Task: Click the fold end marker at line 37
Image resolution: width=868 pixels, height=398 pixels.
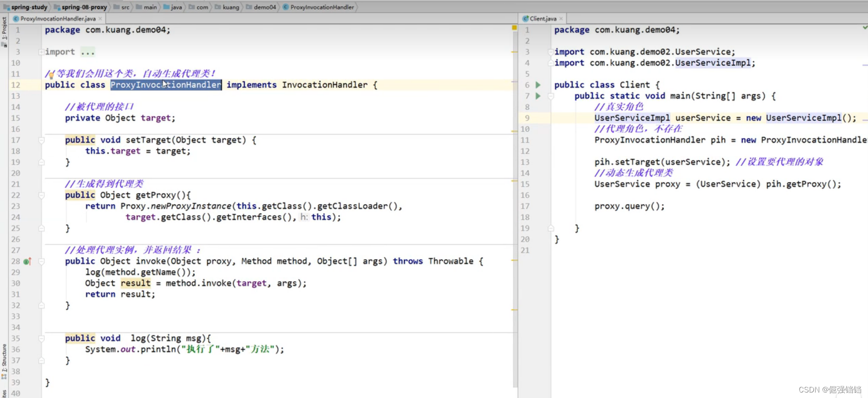Action: pos(41,360)
